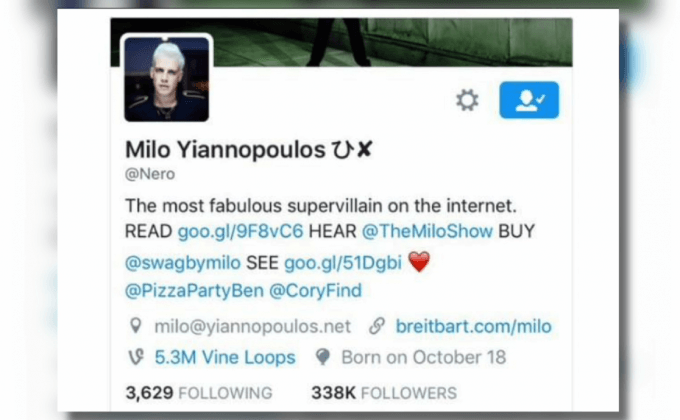Visit the @TheMiloShow mention
Viewport: 680px width, 420px height.
point(427,231)
